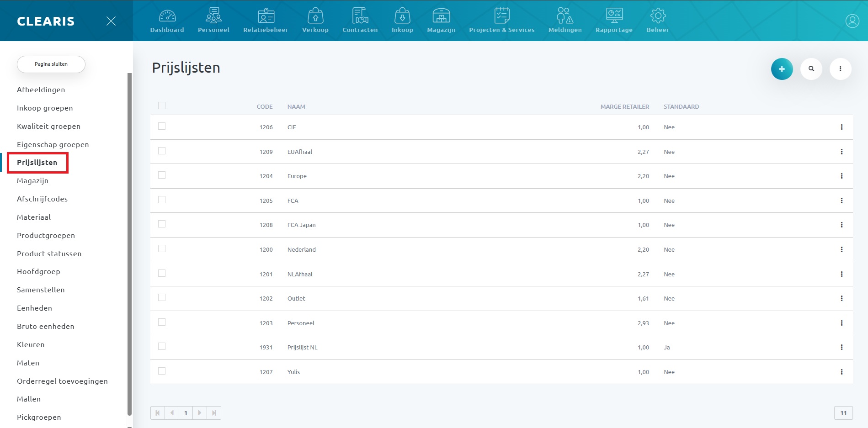Click the search magnifier button
868x428 pixels.
point(811,69)
